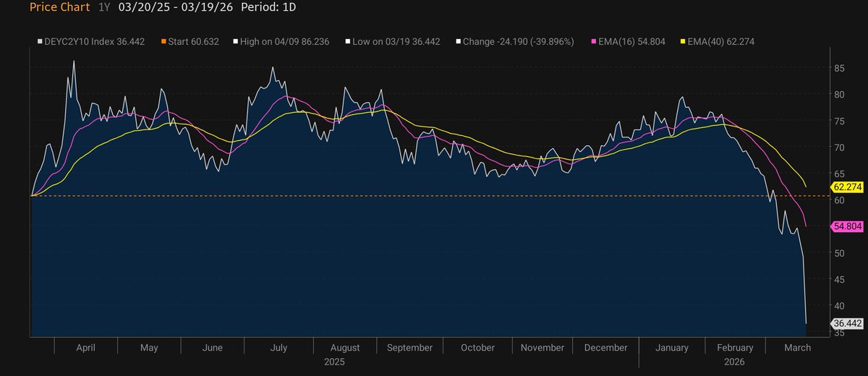The width and height of the screenshot is (868, 376).
Task: Click the 2025 year label
Action: click(x=334, y=361)
